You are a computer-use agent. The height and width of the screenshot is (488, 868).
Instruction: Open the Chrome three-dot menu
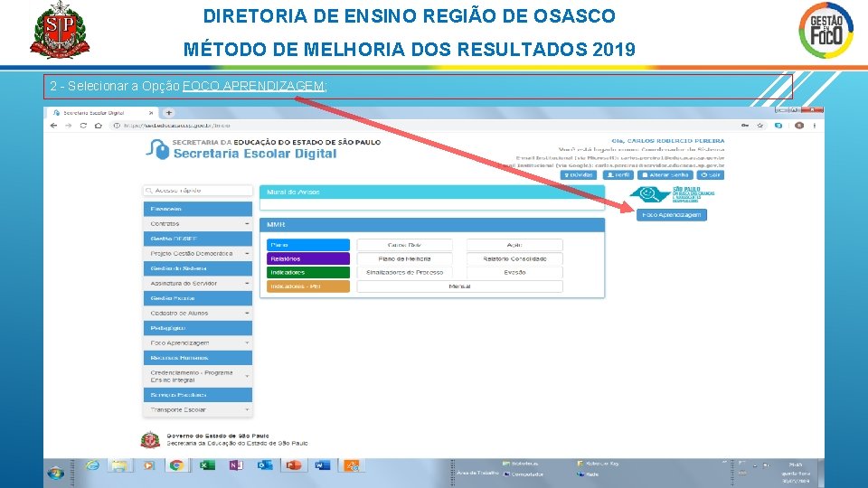click(815, 126)
